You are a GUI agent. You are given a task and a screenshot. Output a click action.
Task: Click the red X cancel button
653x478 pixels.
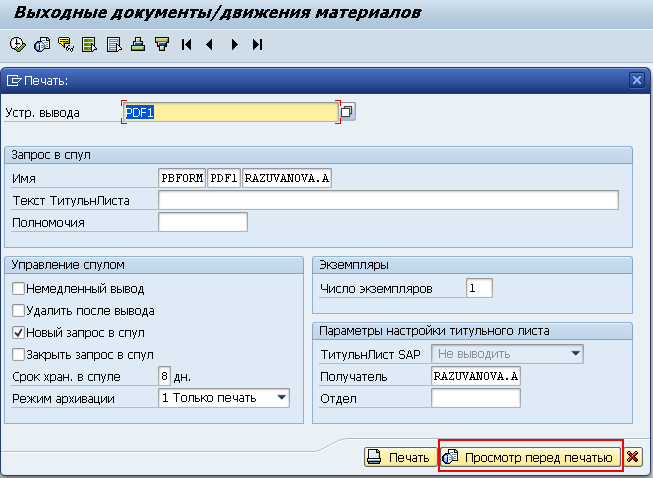point(633,457)
